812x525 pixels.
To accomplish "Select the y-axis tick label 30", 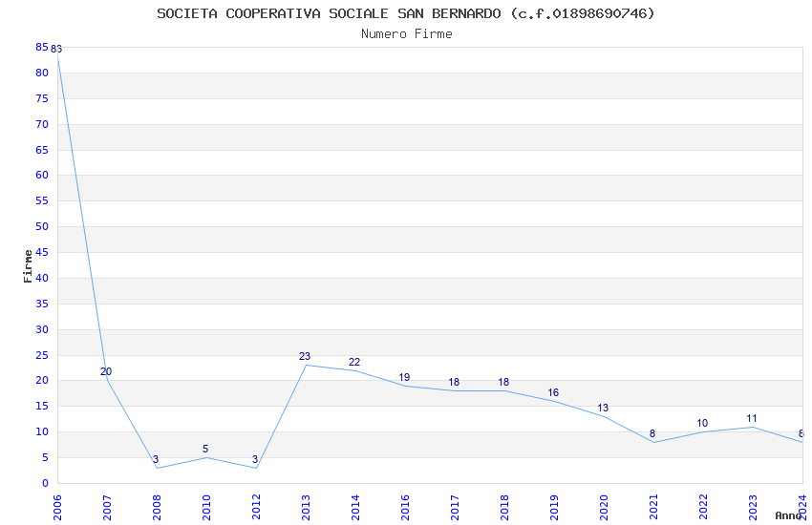I will (x=42, y=329).
